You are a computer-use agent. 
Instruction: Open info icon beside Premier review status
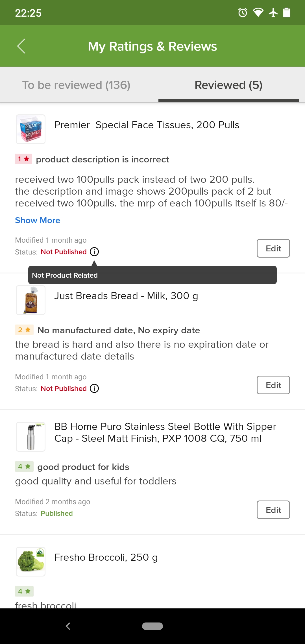pos(94,252)
